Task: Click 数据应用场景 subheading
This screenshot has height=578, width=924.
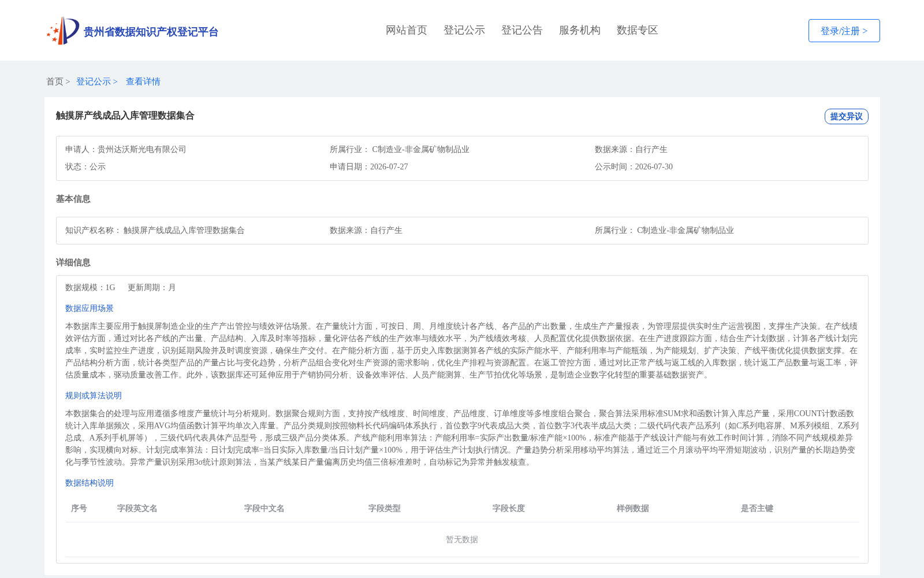Action: tap(90, 308)
